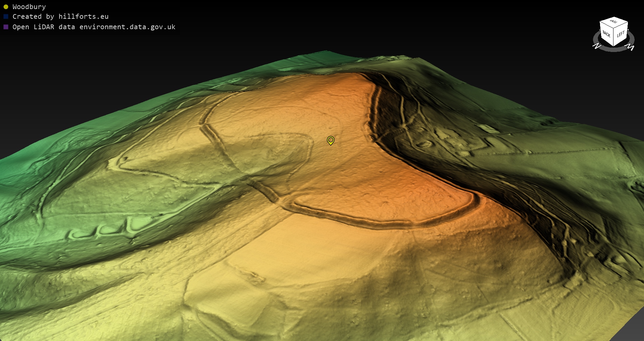Click the purple square legend swatch
Image resolution: width=644 pixels, height=341 pixels.
tap(6, 27)
